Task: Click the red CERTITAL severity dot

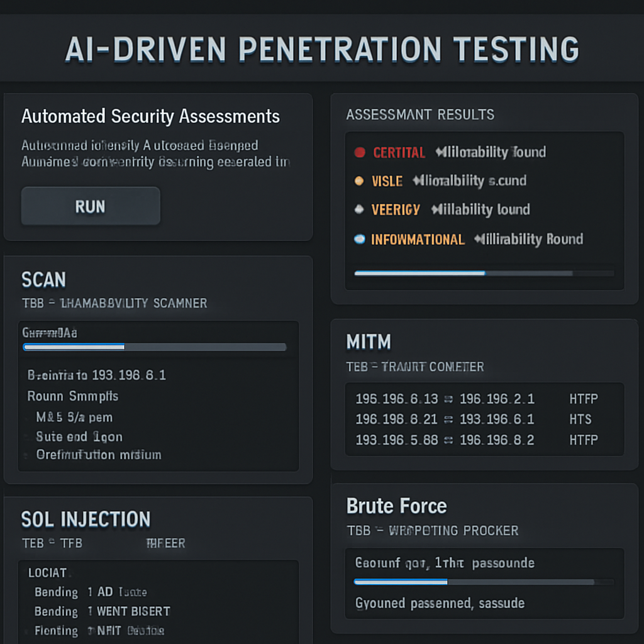Action: [360, 152]
